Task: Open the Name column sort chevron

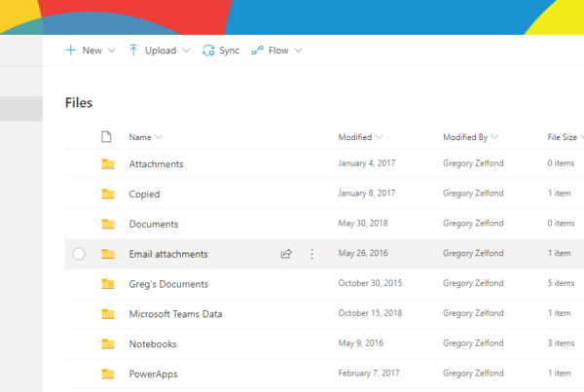Action: (x=159, y=137)
